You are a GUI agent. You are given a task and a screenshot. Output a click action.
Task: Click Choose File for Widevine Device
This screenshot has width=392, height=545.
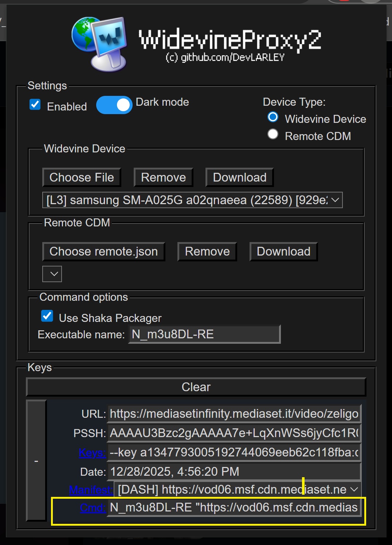82,178
